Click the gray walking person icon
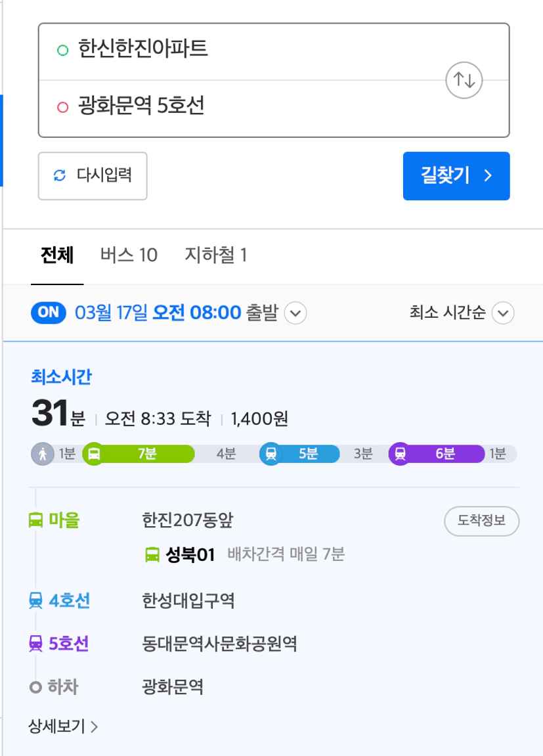543x756 pixels. pos(43,454)
